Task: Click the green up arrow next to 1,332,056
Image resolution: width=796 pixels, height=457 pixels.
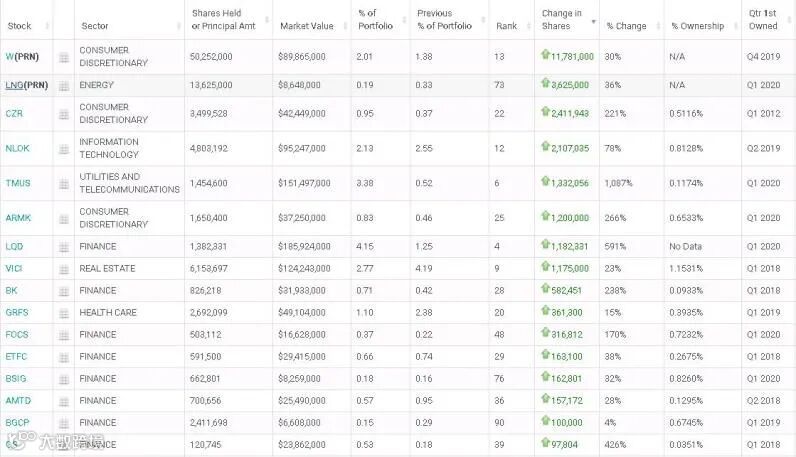Action: [x=546, y=181]
